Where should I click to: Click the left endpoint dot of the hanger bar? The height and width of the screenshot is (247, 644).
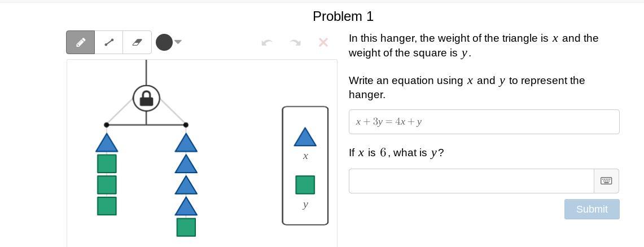tap(107, 125)
